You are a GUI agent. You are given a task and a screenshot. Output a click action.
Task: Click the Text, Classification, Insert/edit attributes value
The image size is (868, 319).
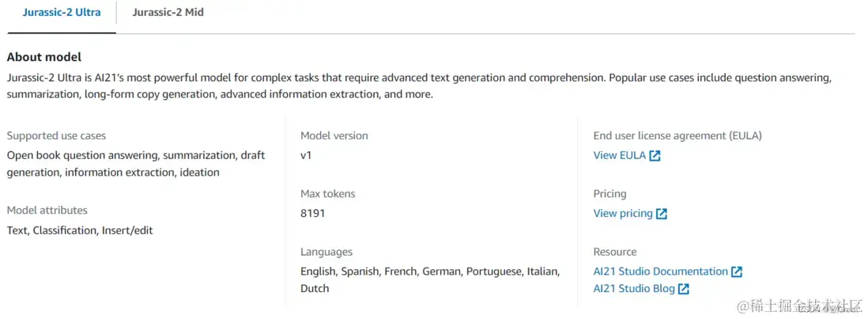point(80,231)
